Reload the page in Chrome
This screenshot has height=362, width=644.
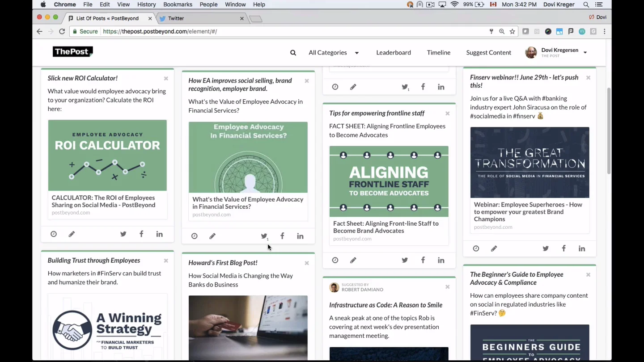pos(62,31)
